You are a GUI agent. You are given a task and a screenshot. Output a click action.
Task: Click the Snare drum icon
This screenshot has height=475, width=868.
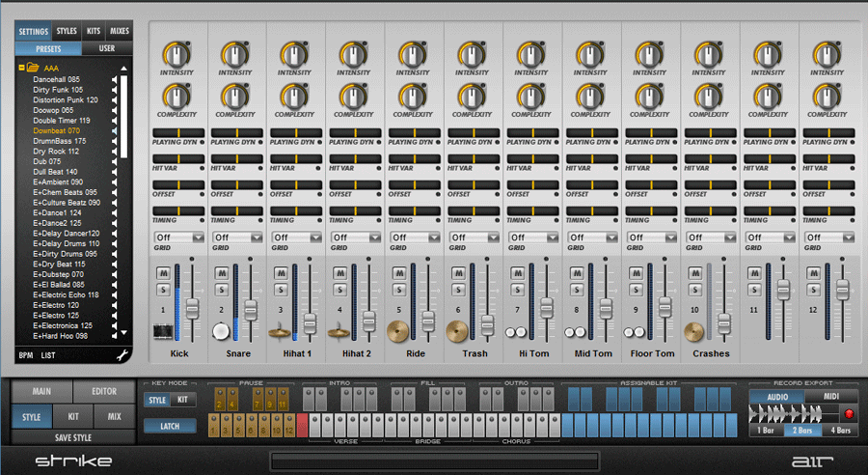click(x=222, y=331)
